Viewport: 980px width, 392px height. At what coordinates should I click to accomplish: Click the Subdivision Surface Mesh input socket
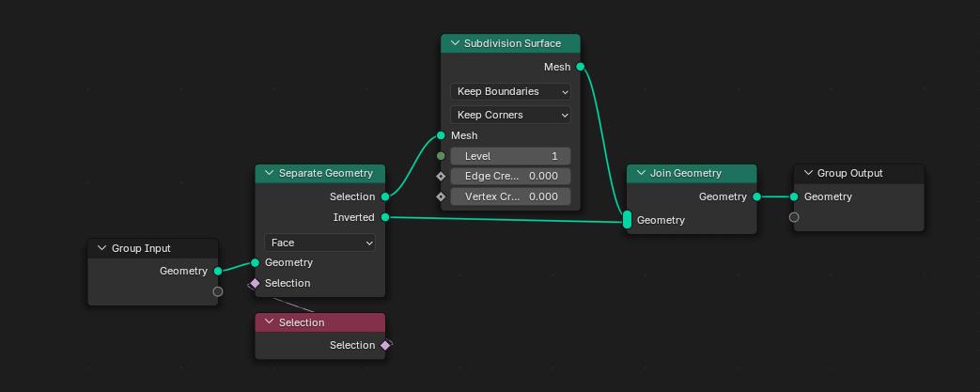coord(441,135)
